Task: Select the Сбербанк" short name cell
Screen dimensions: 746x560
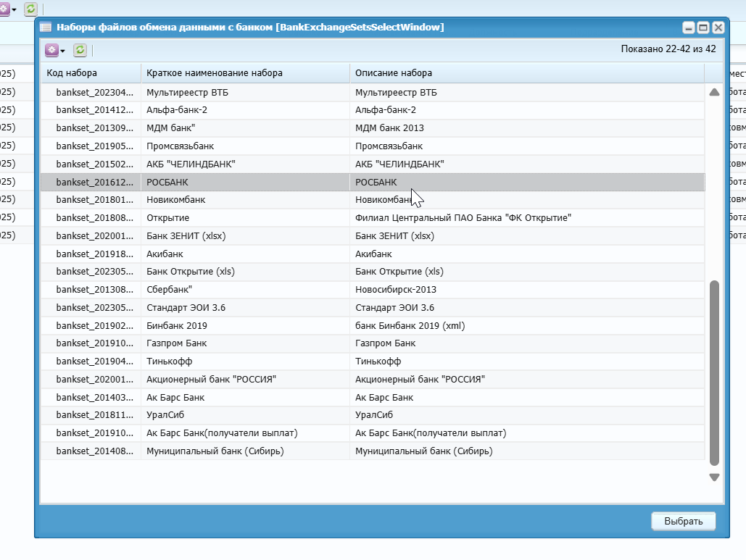Action: pos(245,290)
